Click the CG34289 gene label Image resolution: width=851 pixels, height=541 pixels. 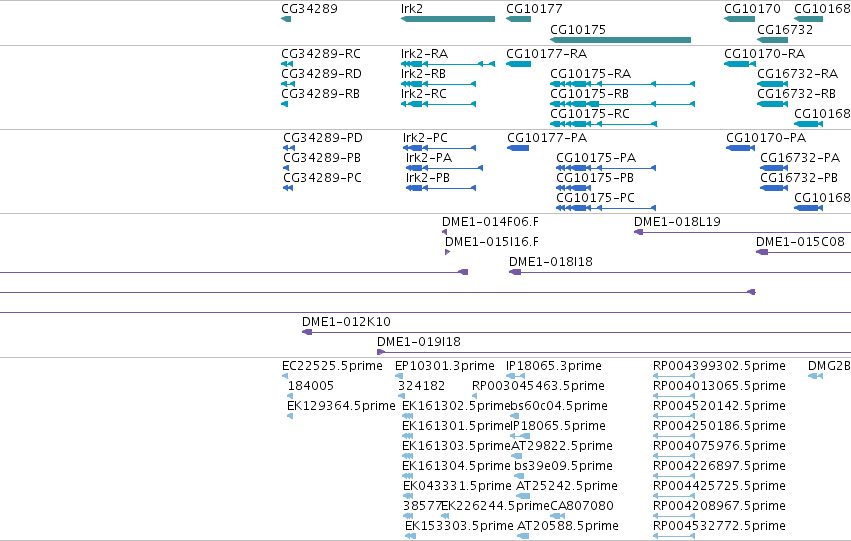[309, 9]
